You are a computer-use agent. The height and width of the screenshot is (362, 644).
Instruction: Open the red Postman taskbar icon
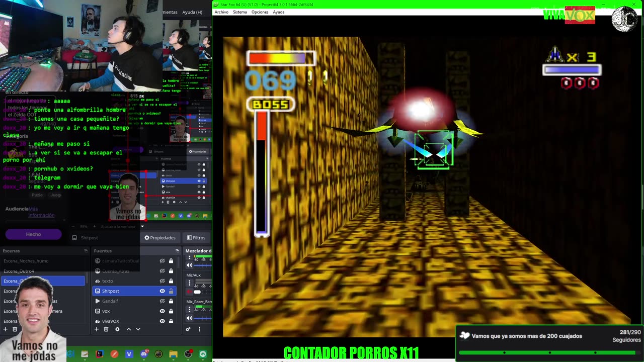pos(114,354)
